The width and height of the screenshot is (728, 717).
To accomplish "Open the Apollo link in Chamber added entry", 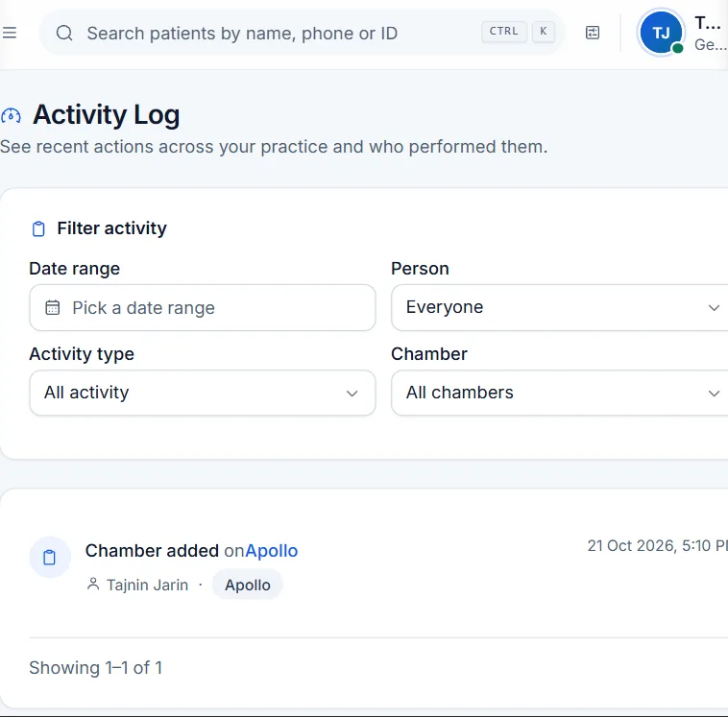I will point(272,551).
